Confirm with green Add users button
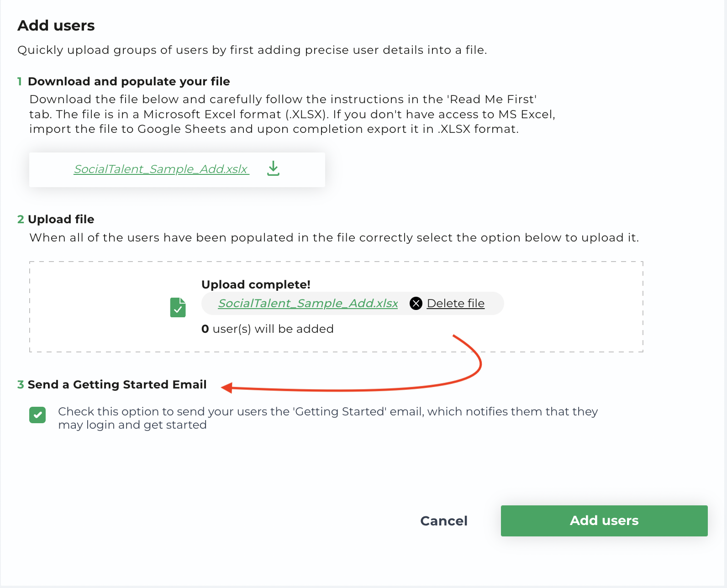This screenshot has width=727, height=588. pos(604,521)
